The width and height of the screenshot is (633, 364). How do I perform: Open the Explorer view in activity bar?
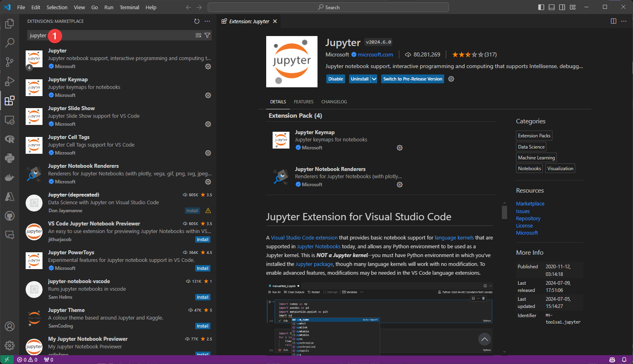10,24
